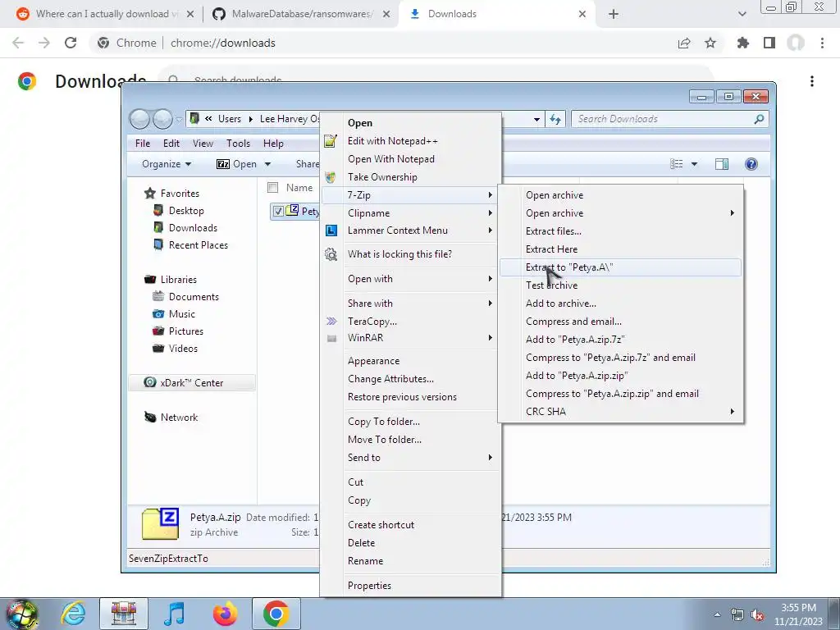
Task: Switch to MalwareDatabase GitHub tab
Action: pyautogui.click(x=302, y=14)
